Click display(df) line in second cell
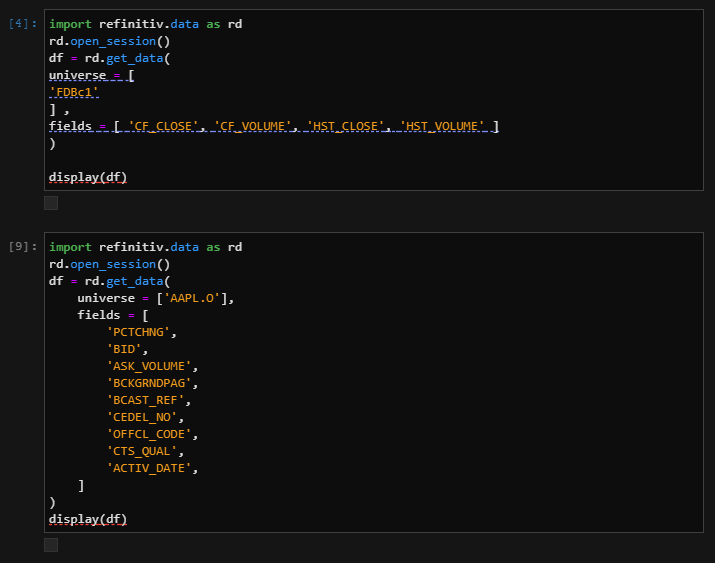Viewport: 715px width, 563px height. (x=88, y=519)
